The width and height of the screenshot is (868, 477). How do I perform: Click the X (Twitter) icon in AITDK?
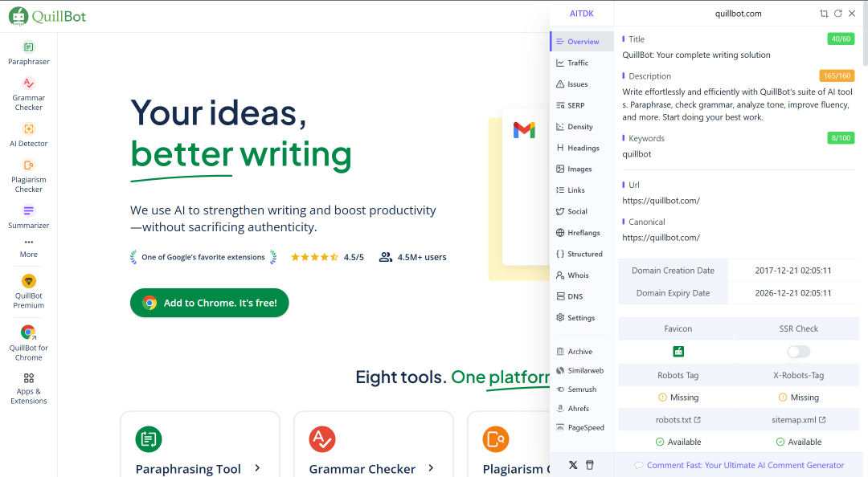tap(573, 465)
